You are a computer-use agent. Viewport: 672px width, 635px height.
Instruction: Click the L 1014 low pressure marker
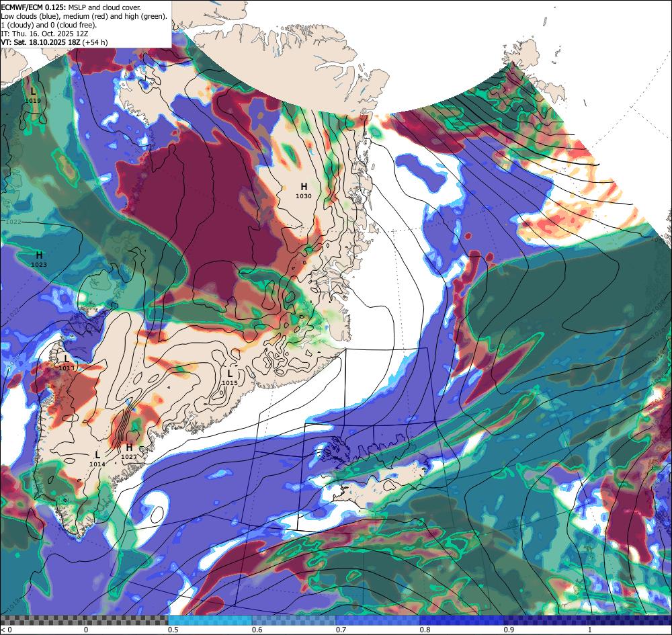[97, 458]
